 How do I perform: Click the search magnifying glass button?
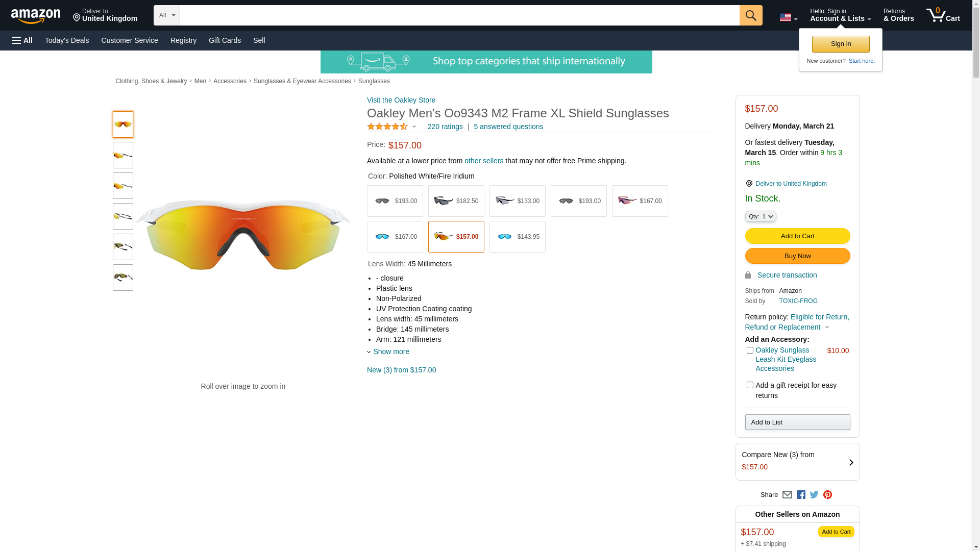[x=750, y=15]
